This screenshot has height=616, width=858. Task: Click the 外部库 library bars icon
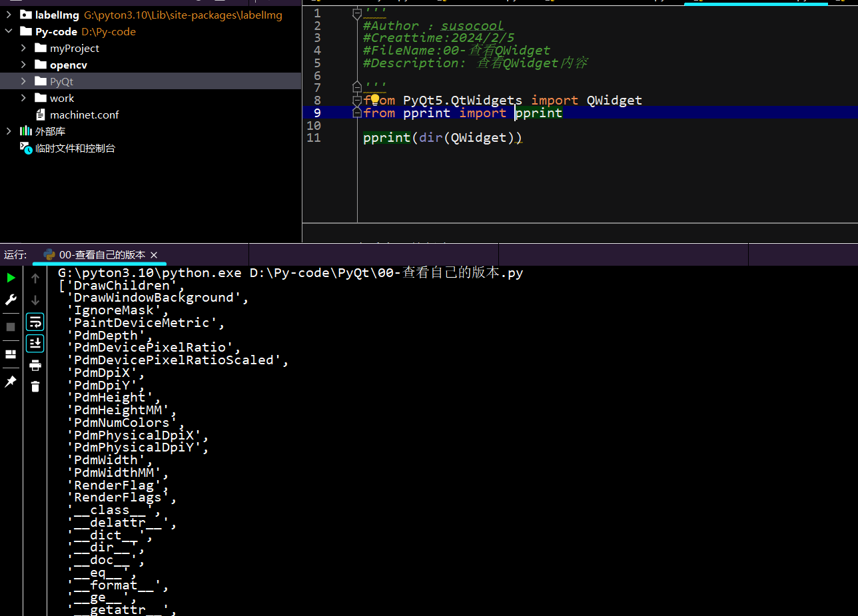(25, 131)
